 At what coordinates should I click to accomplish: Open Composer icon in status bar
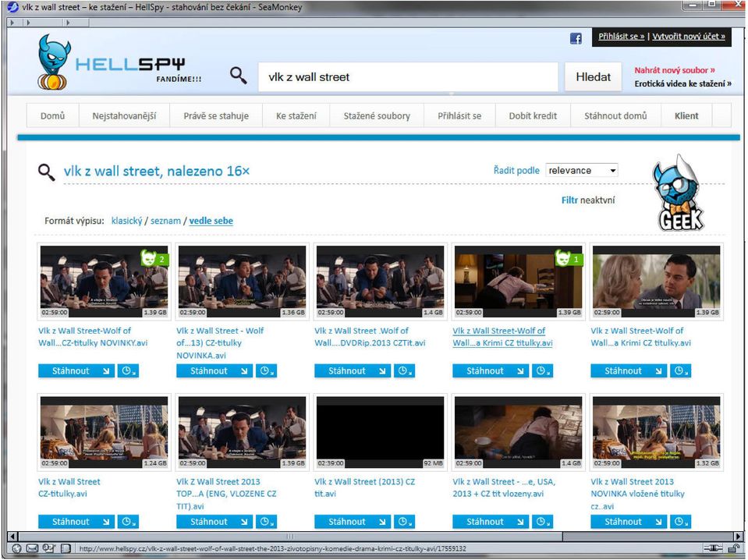[48, 548]
